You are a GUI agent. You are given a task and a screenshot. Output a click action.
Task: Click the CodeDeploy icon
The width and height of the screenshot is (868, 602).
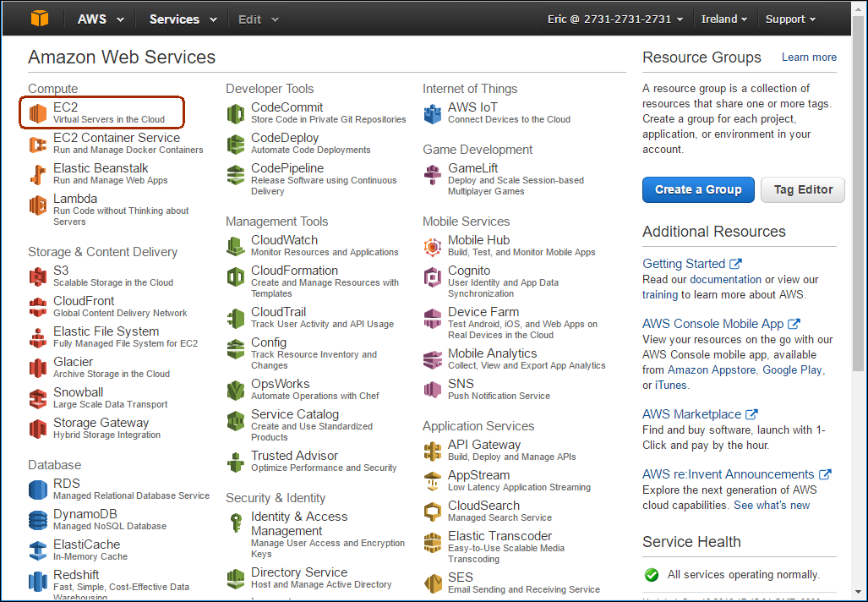click(x=236, y=144)
